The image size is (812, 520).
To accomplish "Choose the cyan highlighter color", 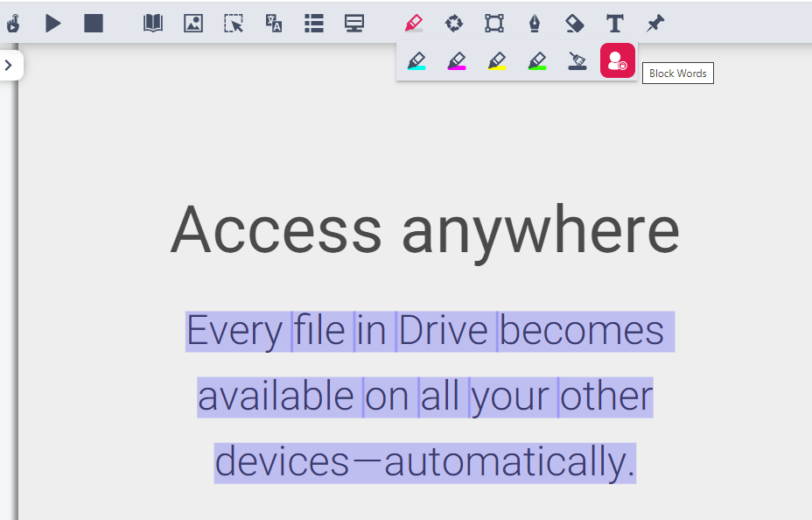I will 416,61.
